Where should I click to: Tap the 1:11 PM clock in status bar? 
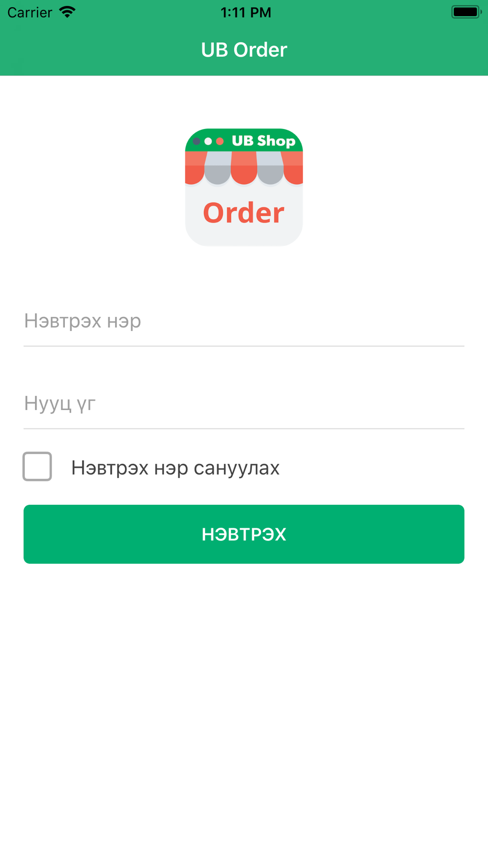coord(245,12)
